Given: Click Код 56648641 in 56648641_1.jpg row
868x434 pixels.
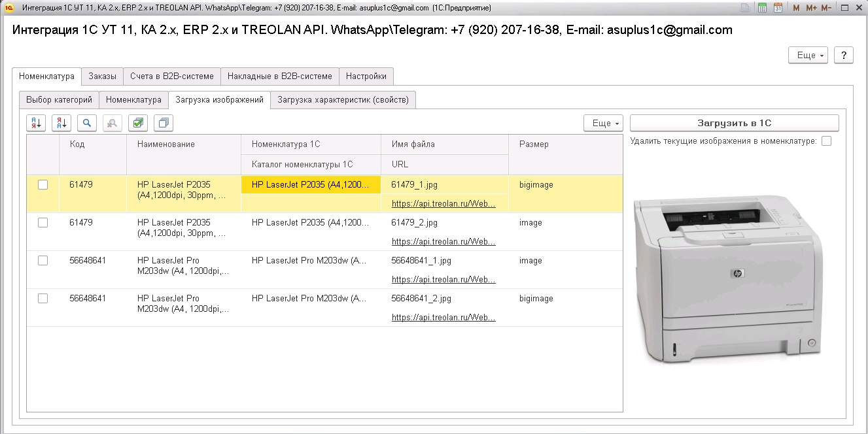Looking at the screenshot, I should point(88,261).
